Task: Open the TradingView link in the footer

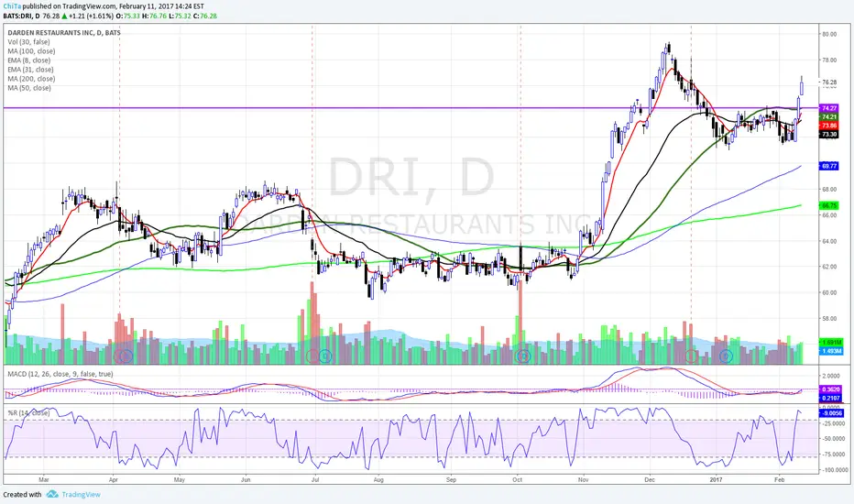Action: point(82,495)
